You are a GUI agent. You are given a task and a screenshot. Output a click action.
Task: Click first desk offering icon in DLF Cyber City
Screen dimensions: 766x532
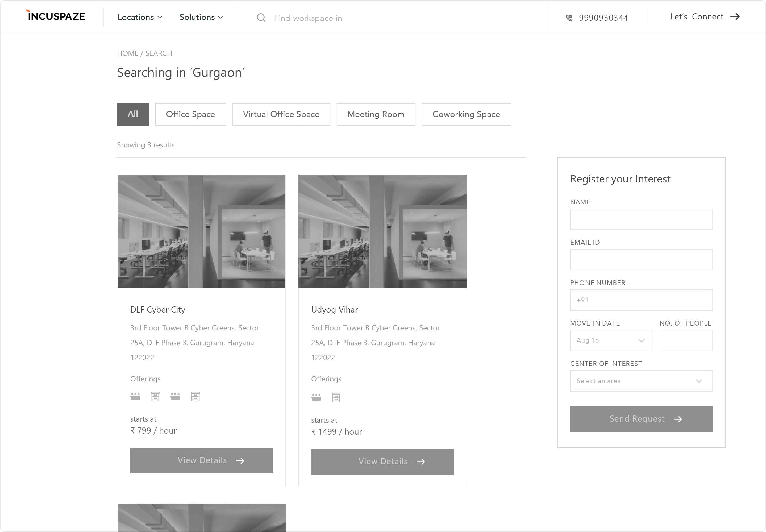coord(135,396)
